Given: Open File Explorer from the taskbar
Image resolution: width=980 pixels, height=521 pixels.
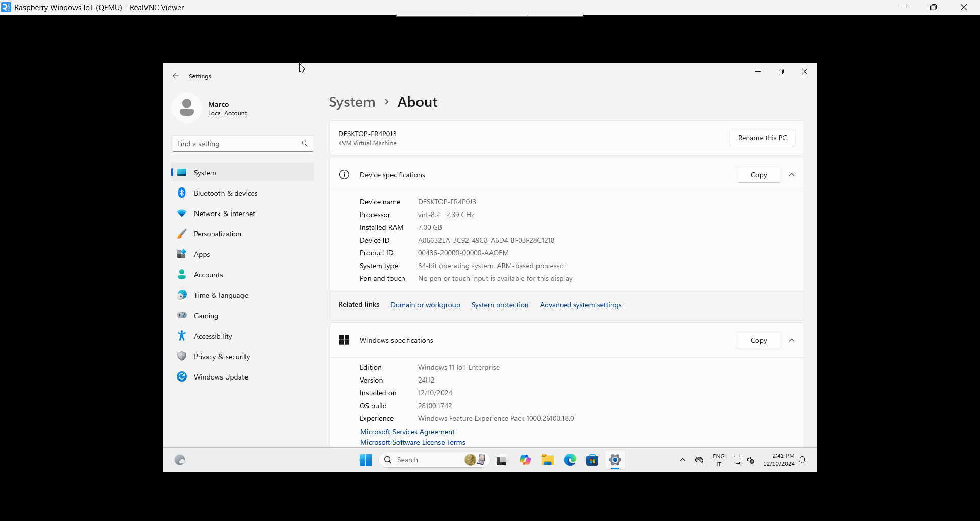Looking at the screenshot, I should point(548,460).
